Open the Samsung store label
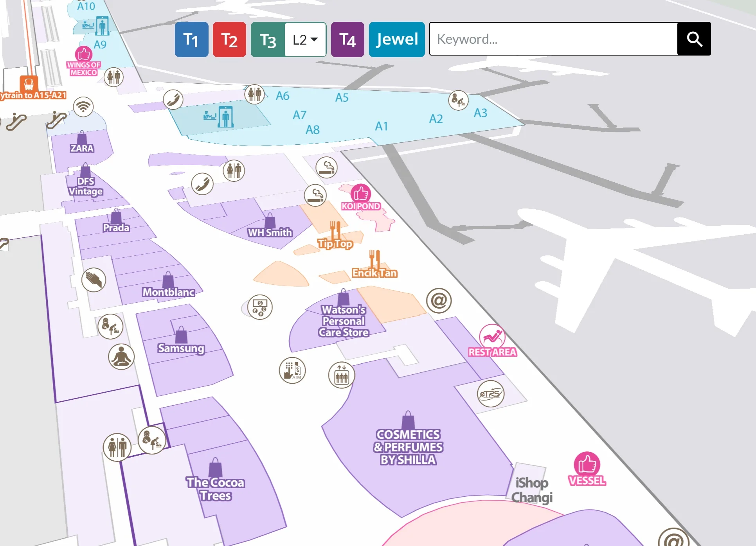 181,348
